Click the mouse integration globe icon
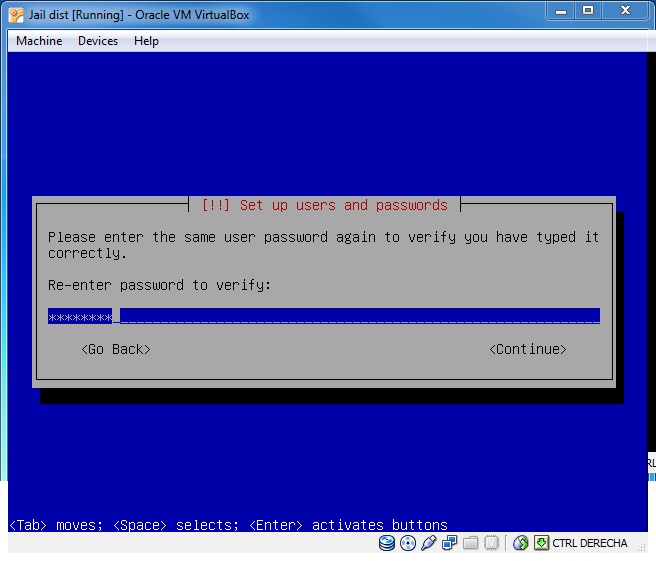 520,543
